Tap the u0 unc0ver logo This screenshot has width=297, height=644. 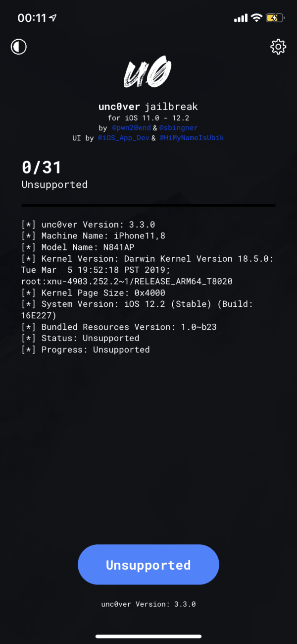click(x=148, y=73)
